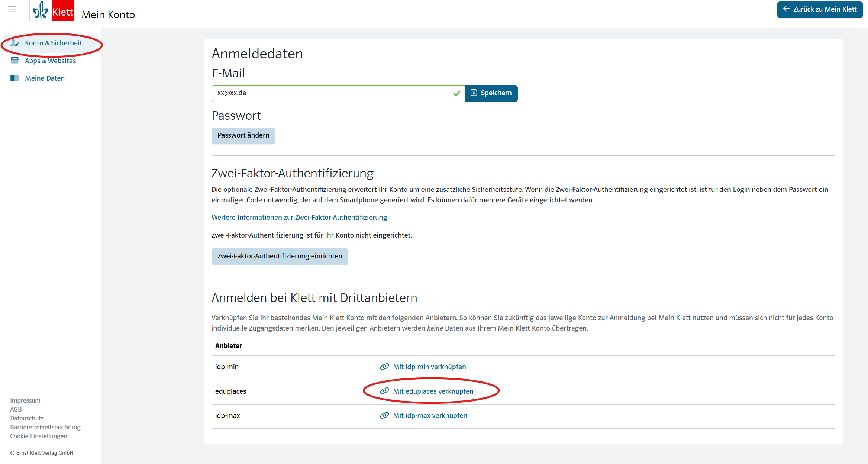Image resolution: width=868 pixels, height=464 pixels.
Task: Click the Apps & Websites card icon
Action: (x=14, y=61)
